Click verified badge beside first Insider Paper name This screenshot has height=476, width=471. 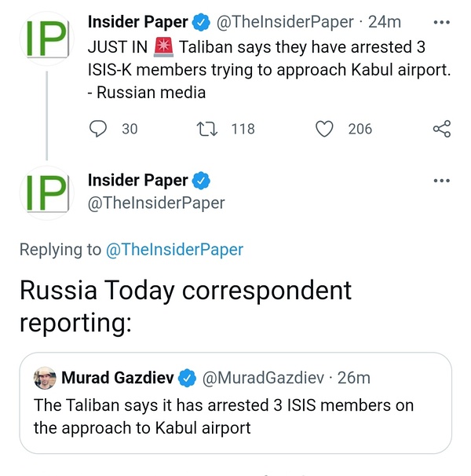[x=201, y=22]
